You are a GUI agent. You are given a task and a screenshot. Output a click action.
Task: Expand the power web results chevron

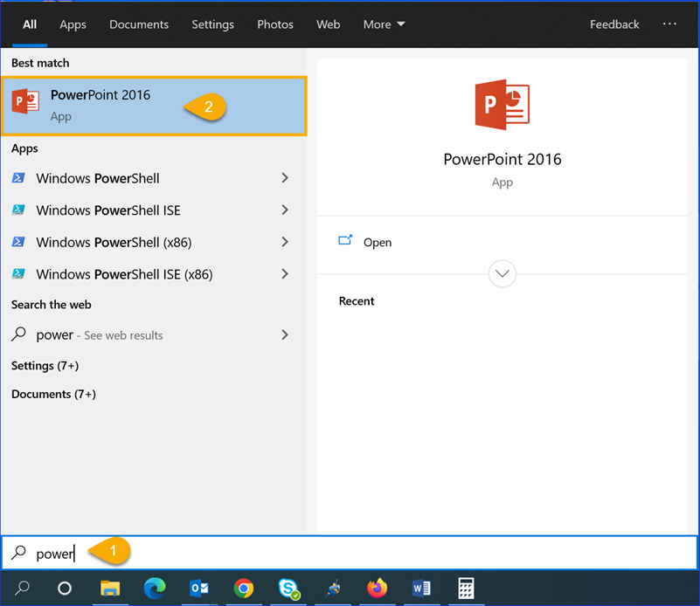point(285,335)
